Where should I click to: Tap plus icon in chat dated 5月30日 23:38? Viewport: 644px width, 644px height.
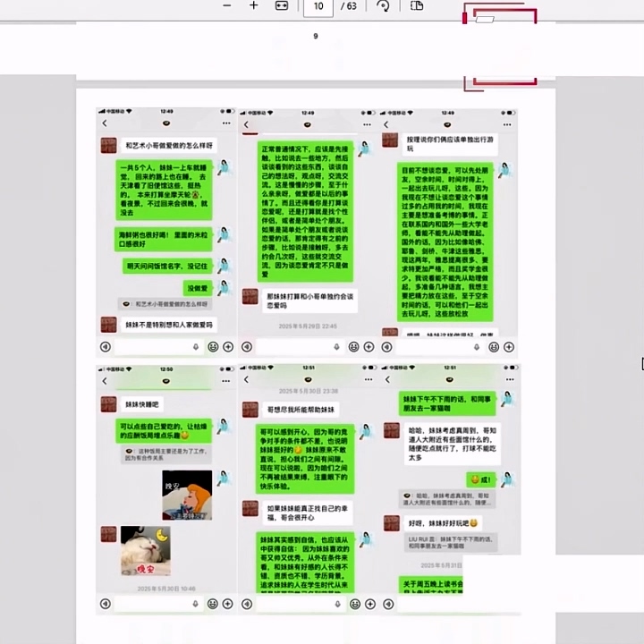click(x=370, y=604)
